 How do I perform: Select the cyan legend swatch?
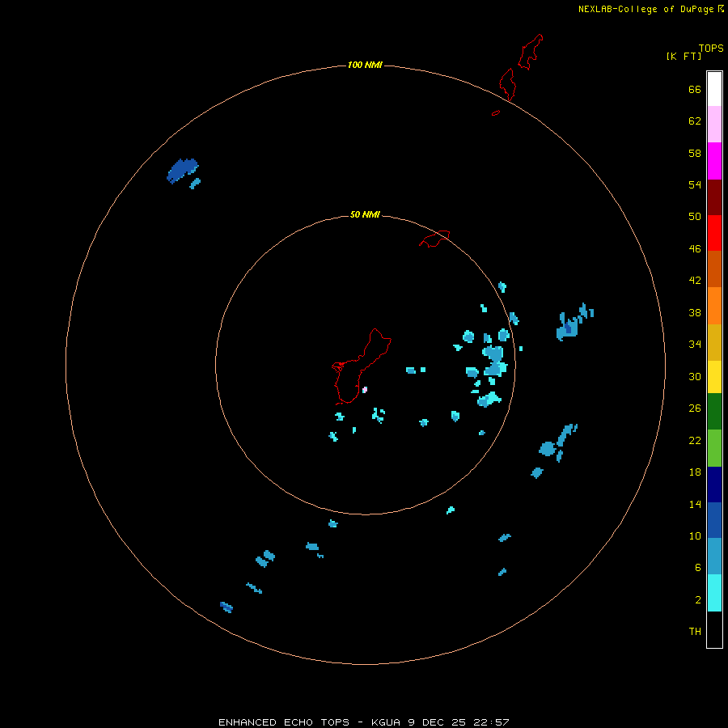714,593
